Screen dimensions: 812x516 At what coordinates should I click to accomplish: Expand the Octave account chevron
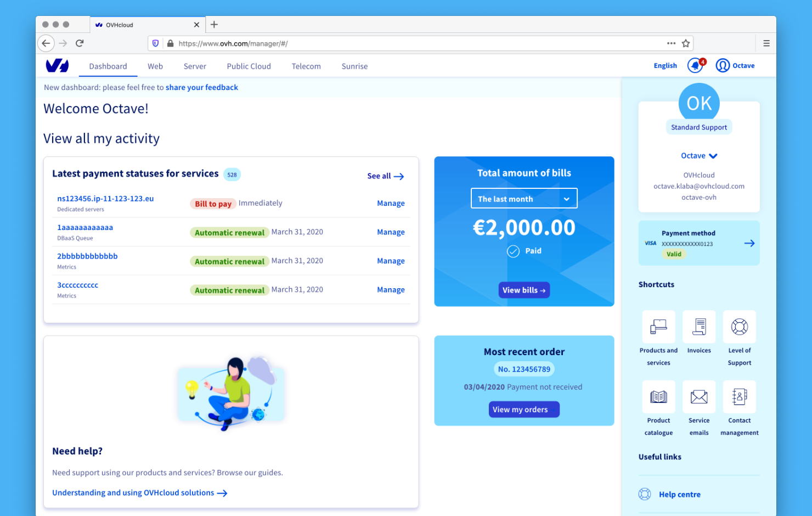[713, 156]
